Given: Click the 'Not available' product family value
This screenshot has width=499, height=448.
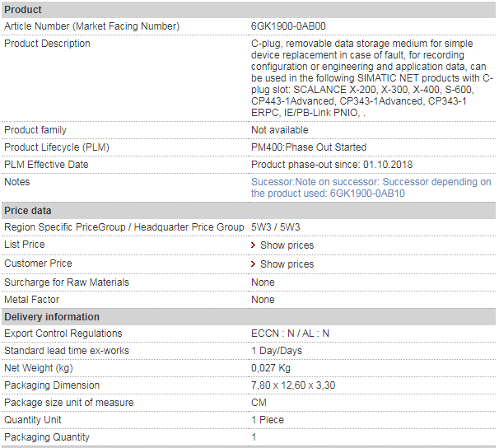Looking at the screenshot, I should pos(279,130).
